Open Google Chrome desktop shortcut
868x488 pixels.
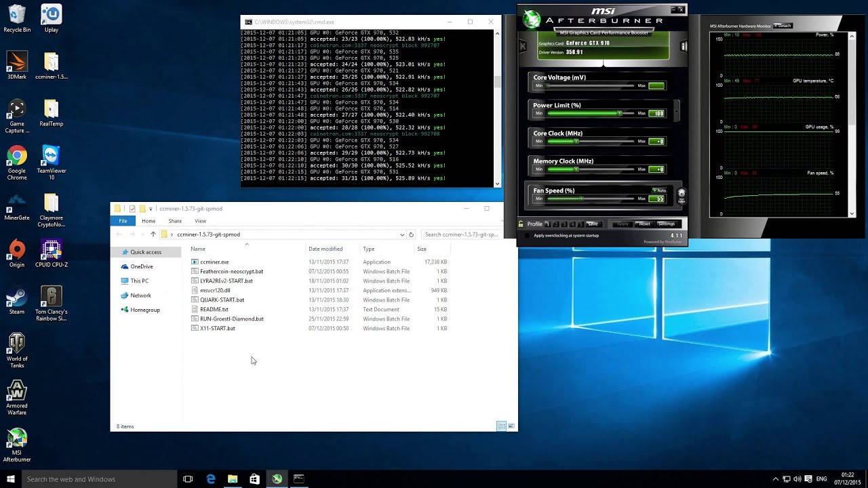17,163
